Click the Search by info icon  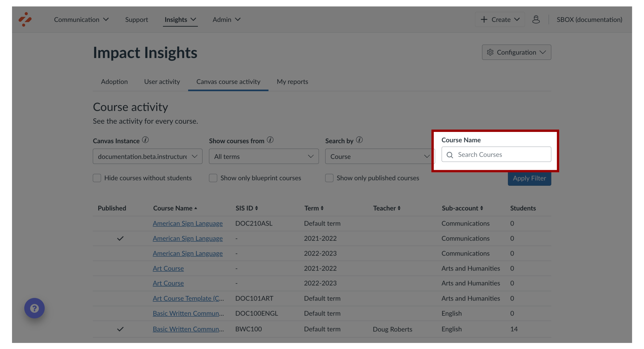[359, 140]
